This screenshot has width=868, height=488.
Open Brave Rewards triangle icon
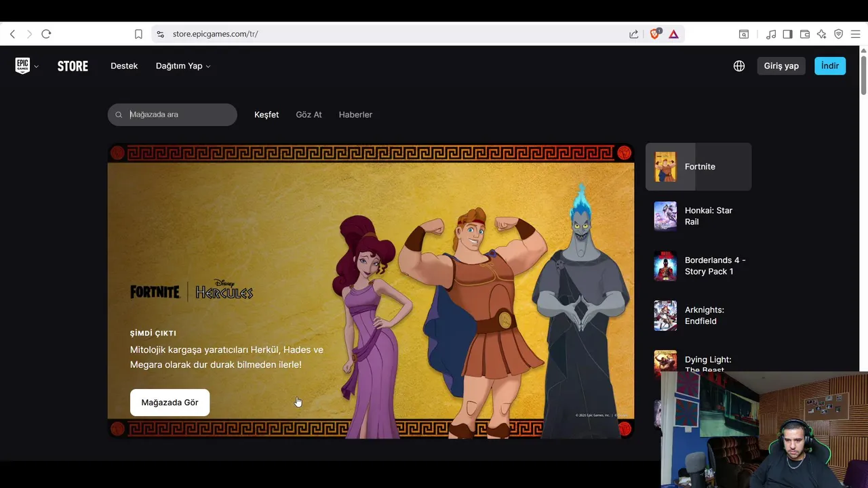673,34
